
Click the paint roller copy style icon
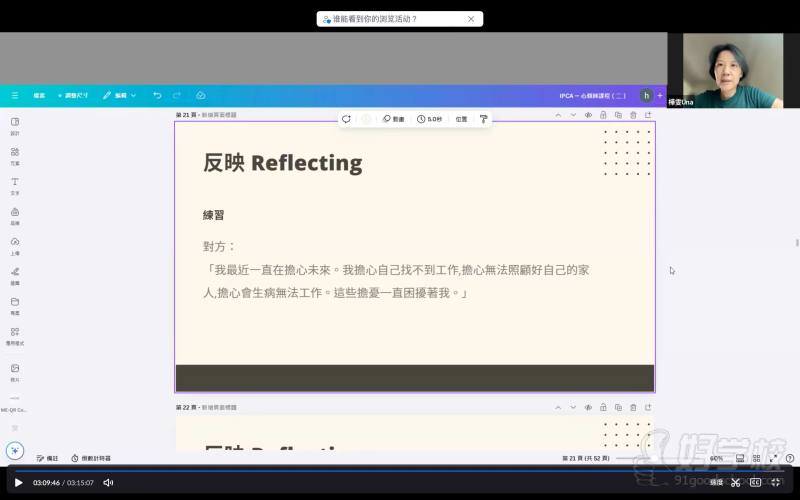pos(484,119)
